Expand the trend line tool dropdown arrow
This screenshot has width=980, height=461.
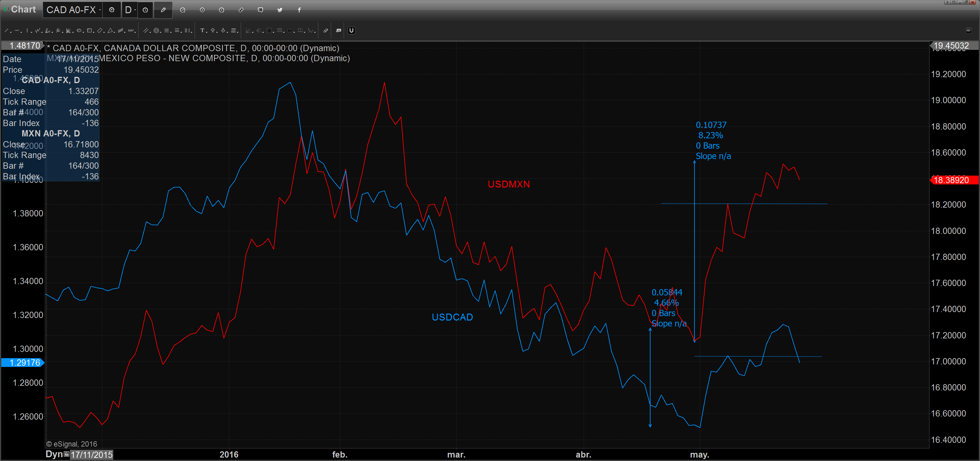pyautogui.click(x=11, y=32)
